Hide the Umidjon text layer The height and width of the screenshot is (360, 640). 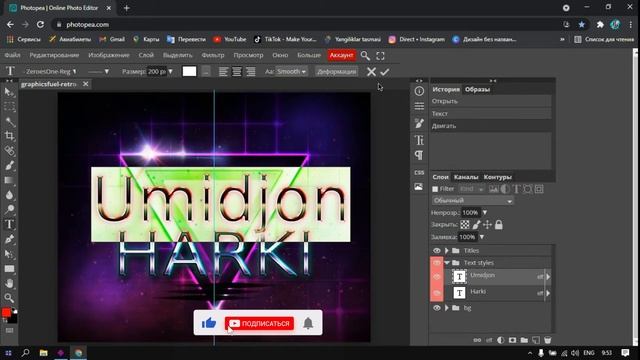coord(437,277)
